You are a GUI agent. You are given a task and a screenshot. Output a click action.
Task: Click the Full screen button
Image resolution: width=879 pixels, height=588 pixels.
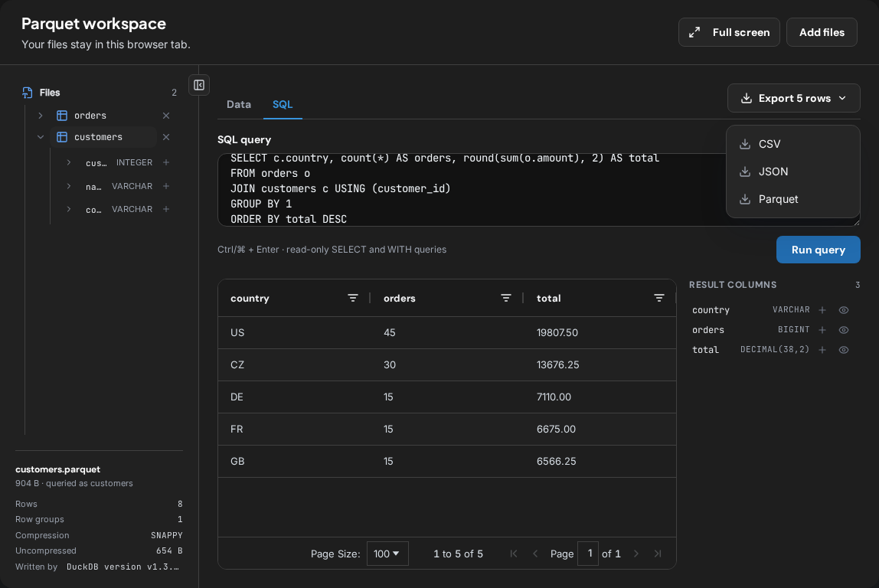click(x=729, y=32)
